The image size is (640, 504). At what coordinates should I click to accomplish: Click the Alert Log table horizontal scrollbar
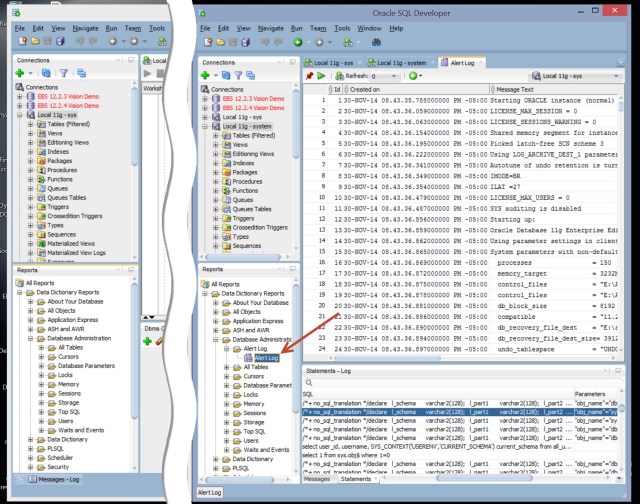387,358
